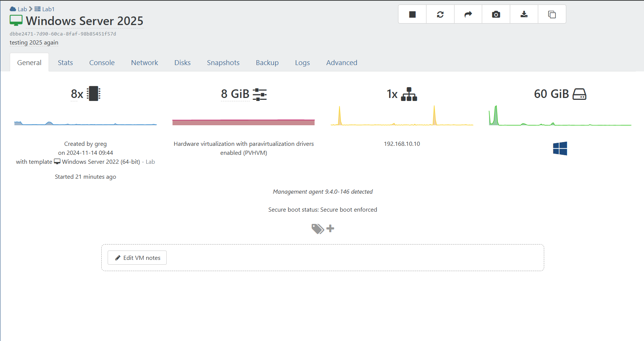The height and width of the screenshot is (341, 644).
Task: Edit the description 'testing 2025 again'
Action: pos(34,43)
